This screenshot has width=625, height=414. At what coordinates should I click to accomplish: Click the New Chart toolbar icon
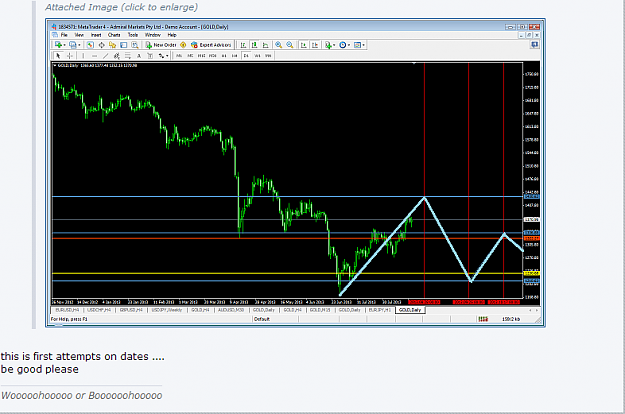[x=58, y=45]
